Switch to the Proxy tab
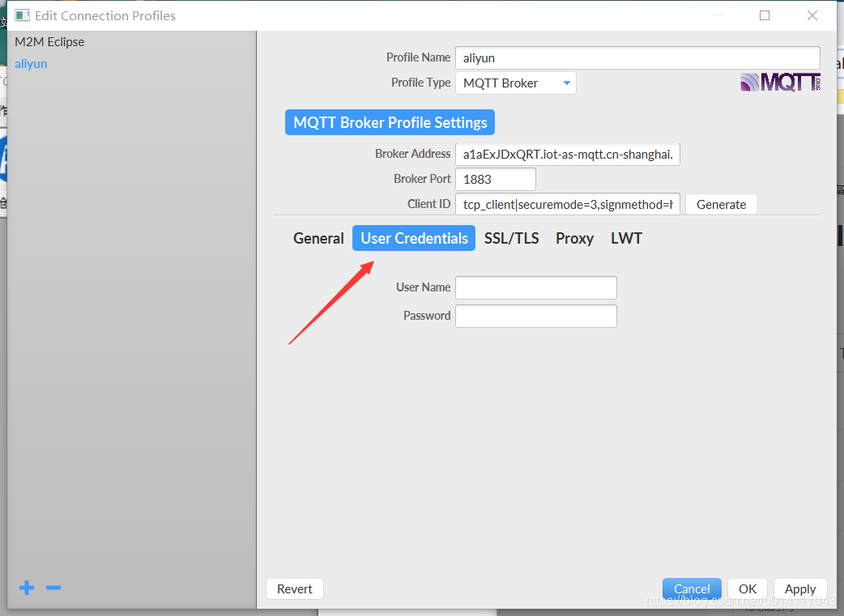This screenshot has height=616, width=844. (x=574, y=238)
